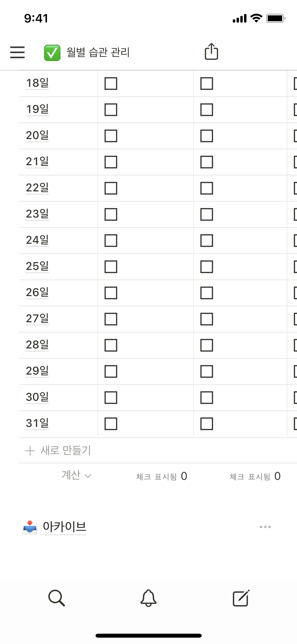Image resolution: width=297 pixels, height=644 pixels.
Task: Tick second-column checkbox for 25일
Action: click(x=207, y=267)
